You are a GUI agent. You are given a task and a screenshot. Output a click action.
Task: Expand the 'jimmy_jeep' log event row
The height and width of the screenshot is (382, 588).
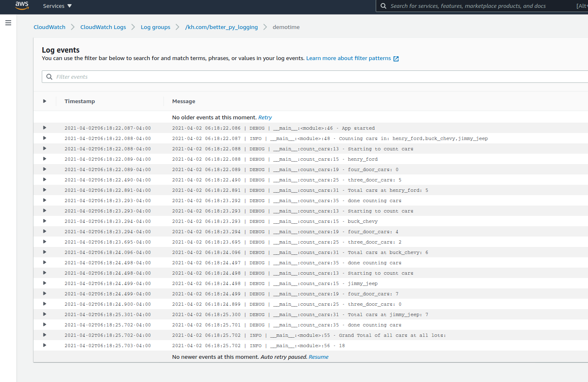44,283
